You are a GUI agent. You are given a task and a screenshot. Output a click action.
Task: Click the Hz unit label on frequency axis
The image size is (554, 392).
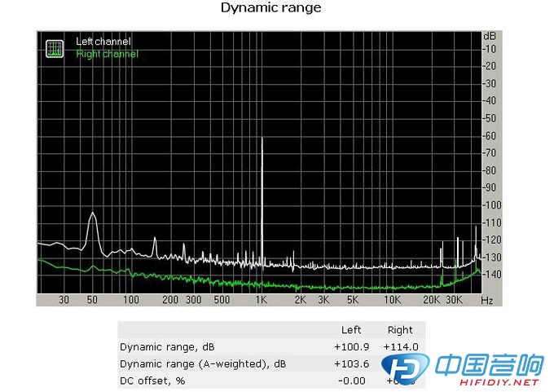[486, 301]
